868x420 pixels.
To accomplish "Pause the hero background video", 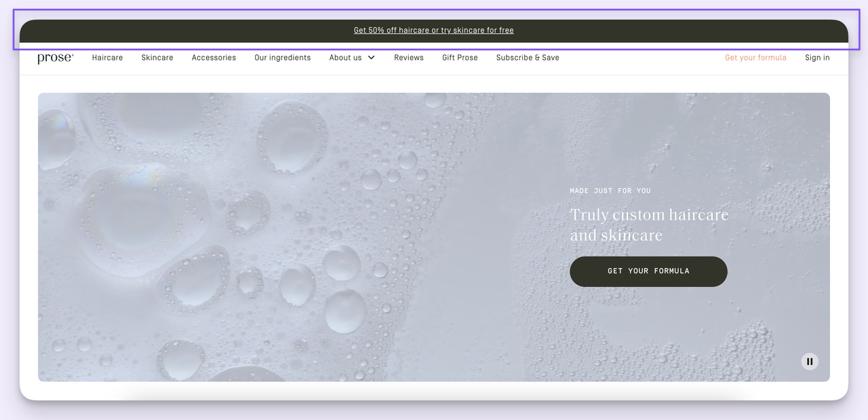I will coord(810,362).
